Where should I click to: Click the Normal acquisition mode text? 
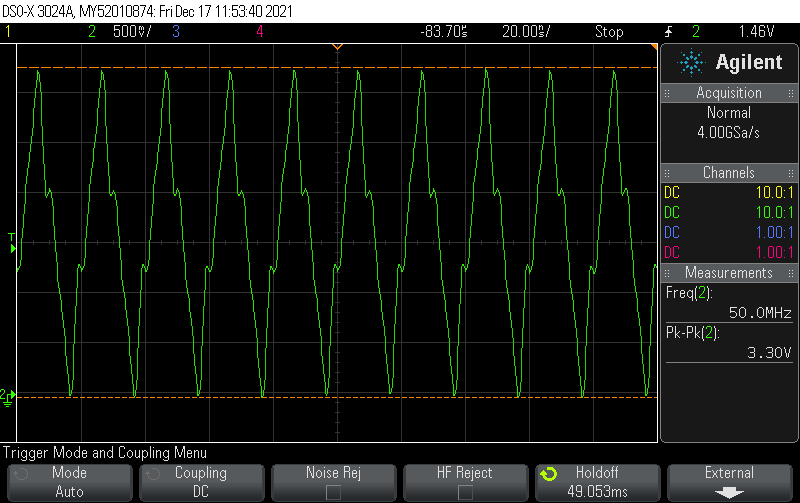pos(729,113)
